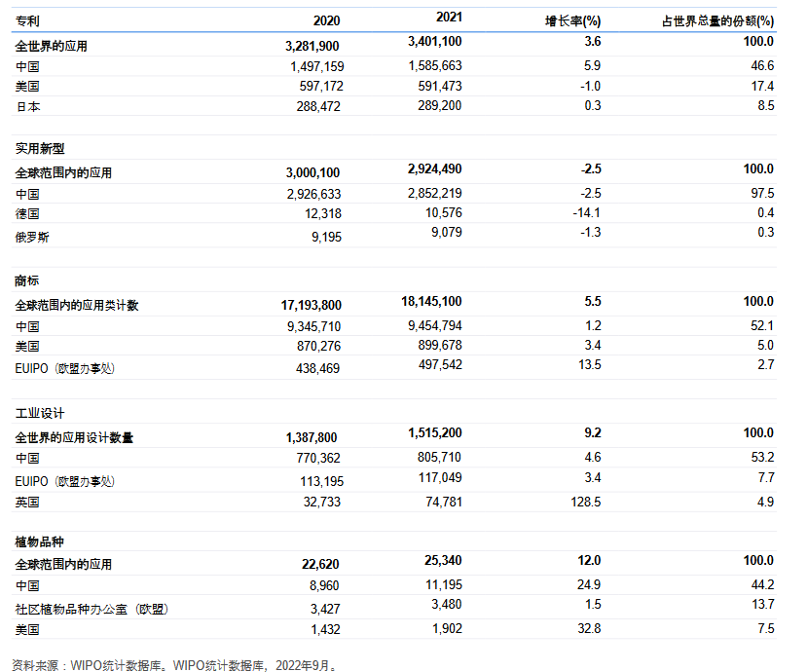Select the '德国' row label
Viewport: 807px width, 672px height.
point(27,213)
